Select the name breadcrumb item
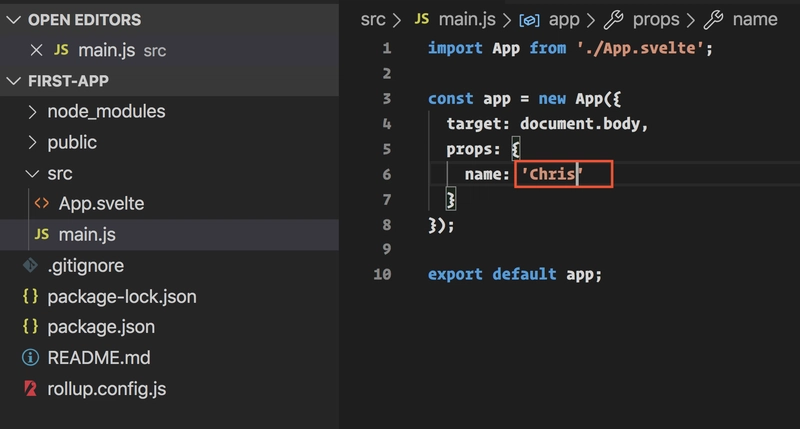This screenshot has width=800, height=429. [755, 19]
